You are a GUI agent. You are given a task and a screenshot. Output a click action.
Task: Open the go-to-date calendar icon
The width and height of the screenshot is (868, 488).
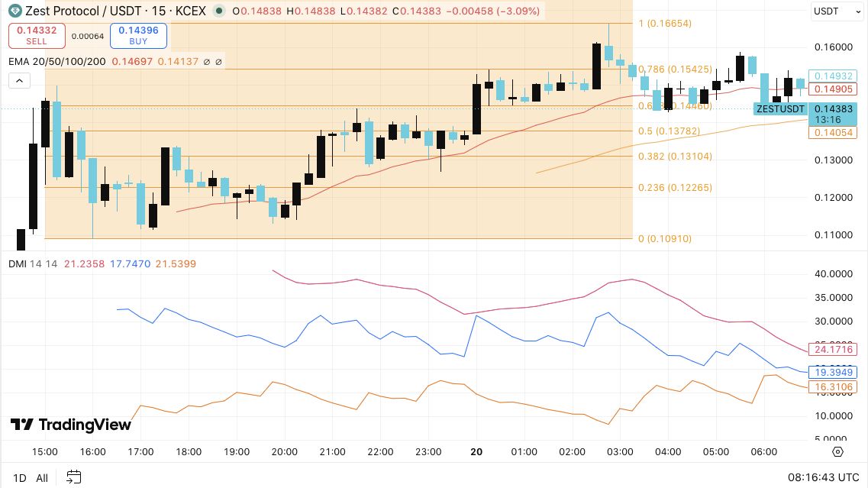click(x=73, y=477)
